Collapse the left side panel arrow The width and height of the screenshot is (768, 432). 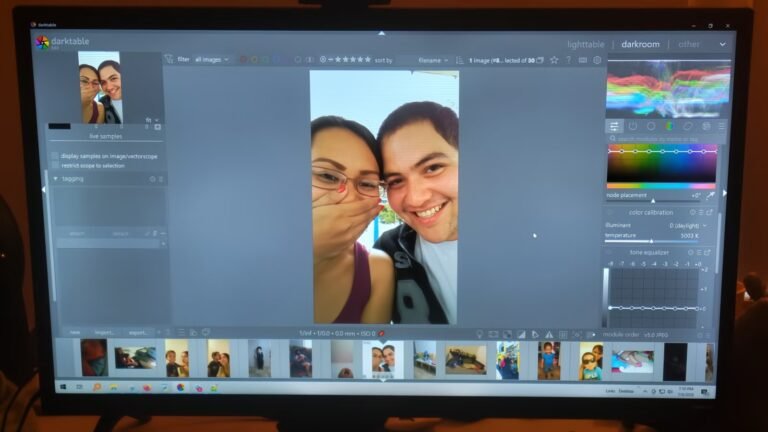point(44,190)
